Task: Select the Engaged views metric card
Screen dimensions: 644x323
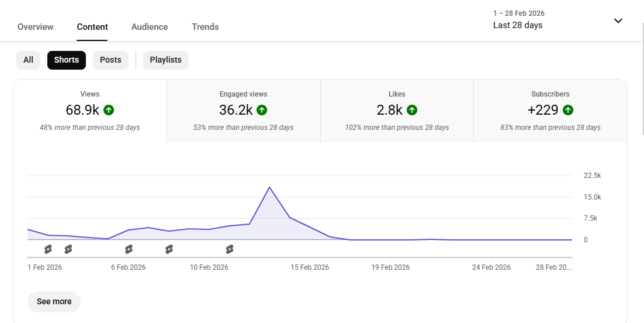Action: (243, 111)
